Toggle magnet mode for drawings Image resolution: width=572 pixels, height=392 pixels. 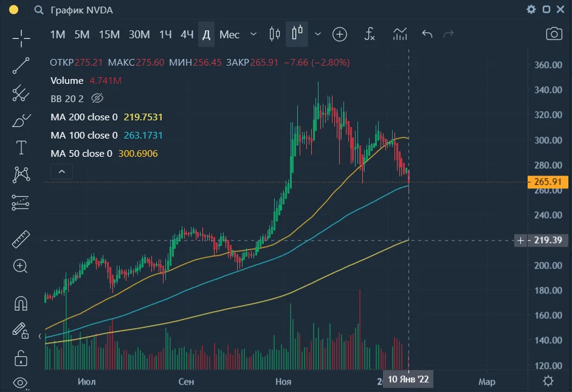21,303
